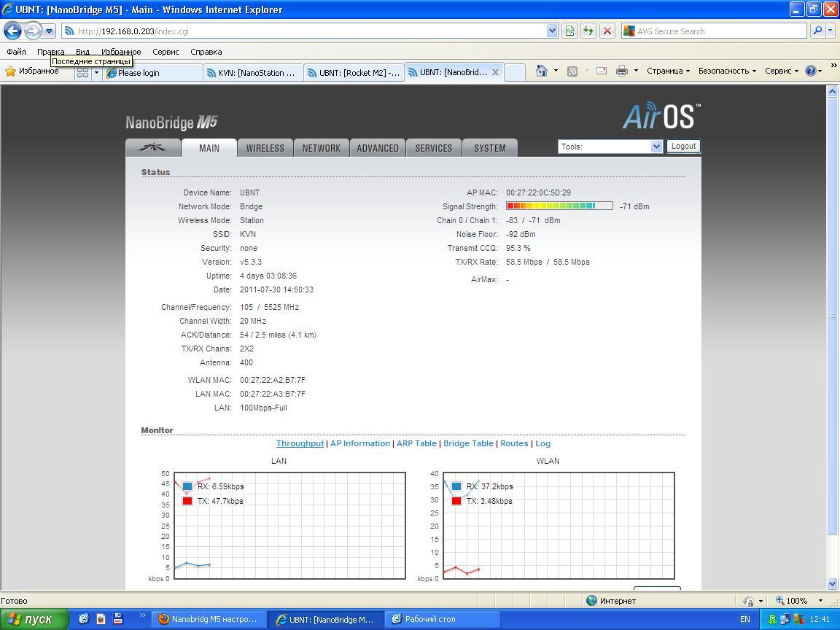Click the signal strength bar
840x630 pixels.
tap(559, 206)
